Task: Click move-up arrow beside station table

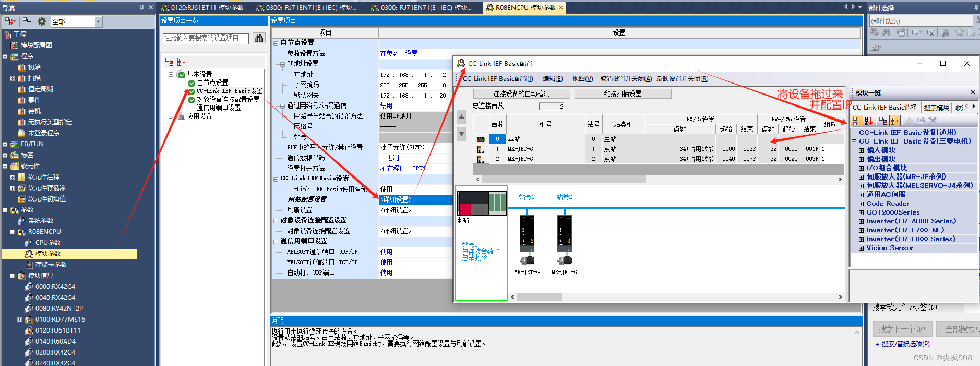Action: tap(461, 117)
